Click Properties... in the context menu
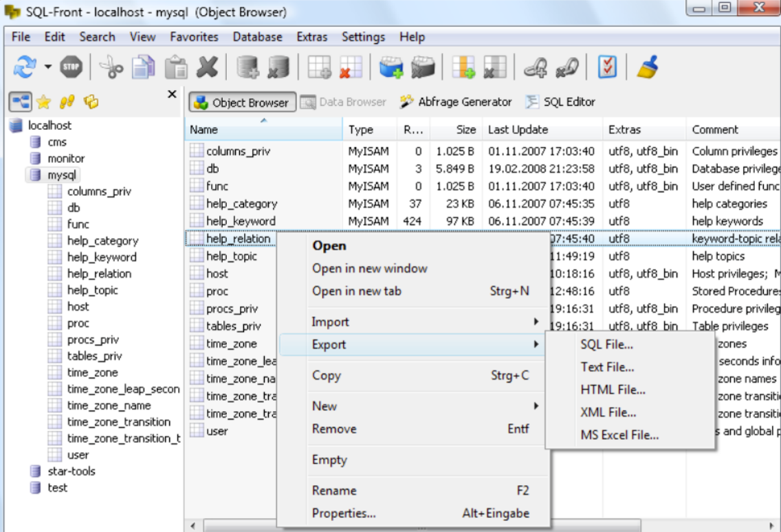This screenshot has width=781, height=532. 344,513
